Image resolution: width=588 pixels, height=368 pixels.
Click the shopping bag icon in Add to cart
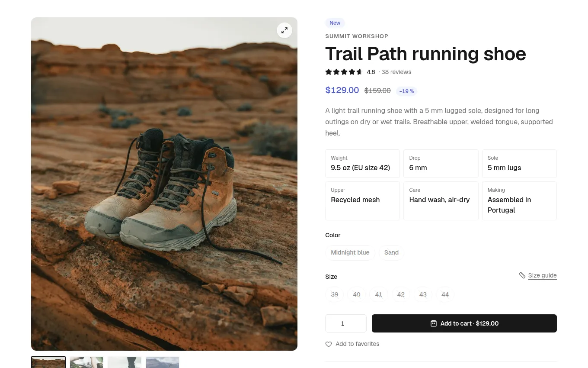click(434, 323)
